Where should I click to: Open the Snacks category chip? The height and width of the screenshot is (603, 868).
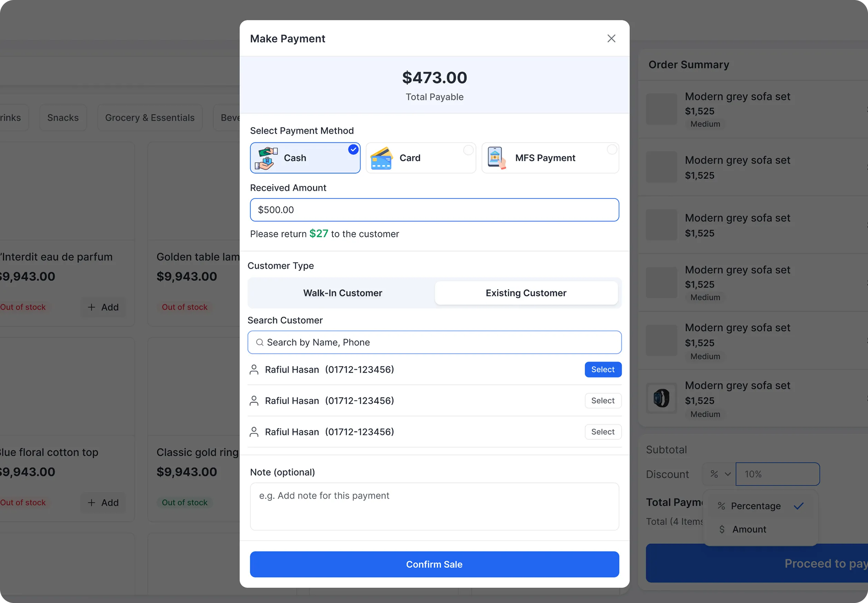click(63, 118)
